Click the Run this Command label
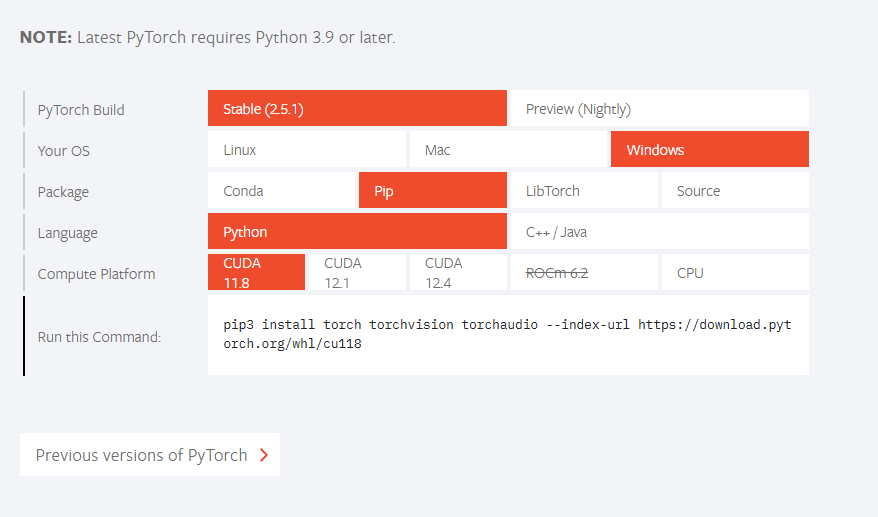This screenshot has height=517, width=878. coord(99,337)
